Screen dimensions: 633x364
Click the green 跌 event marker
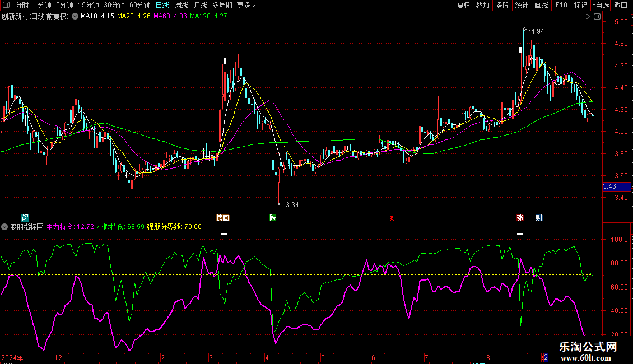click(273, 217)
